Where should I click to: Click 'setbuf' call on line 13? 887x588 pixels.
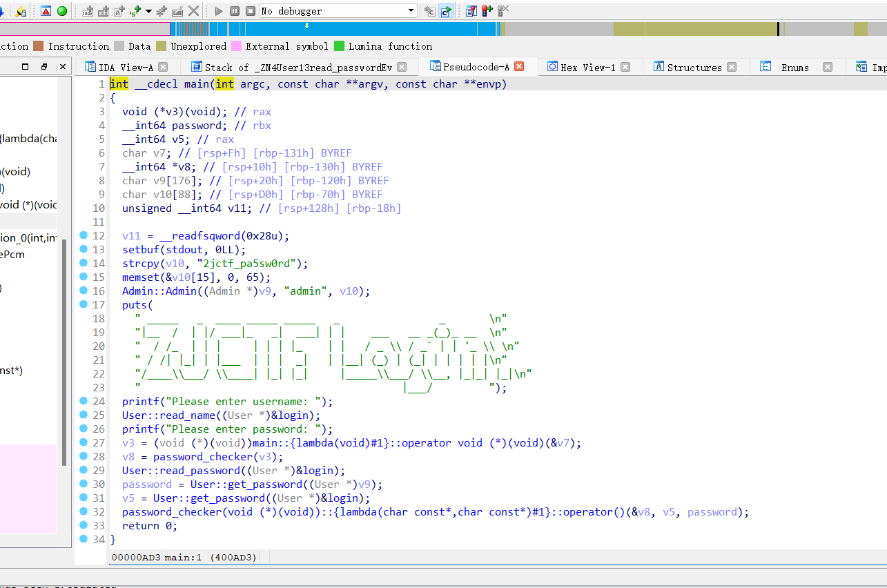[141, 250]
